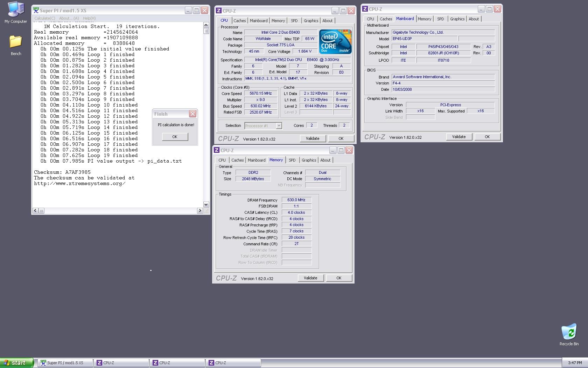Click motherboard model EP45-UD3P field

424,39
